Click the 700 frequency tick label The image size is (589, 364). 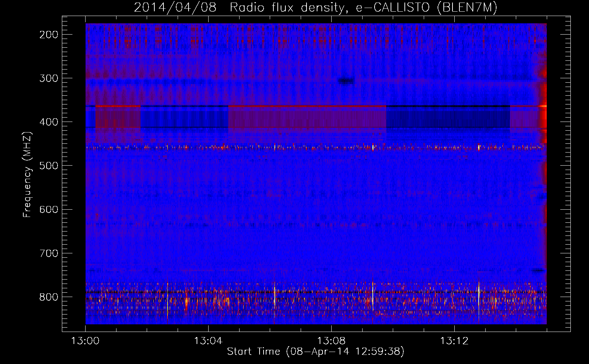pos(49,253)
